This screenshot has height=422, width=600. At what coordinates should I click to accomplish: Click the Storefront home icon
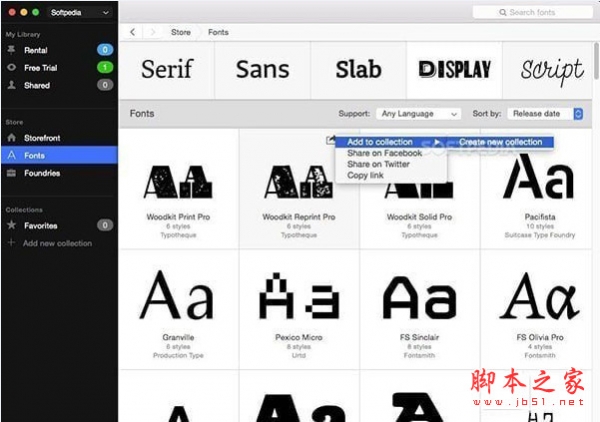click(11, 137)
